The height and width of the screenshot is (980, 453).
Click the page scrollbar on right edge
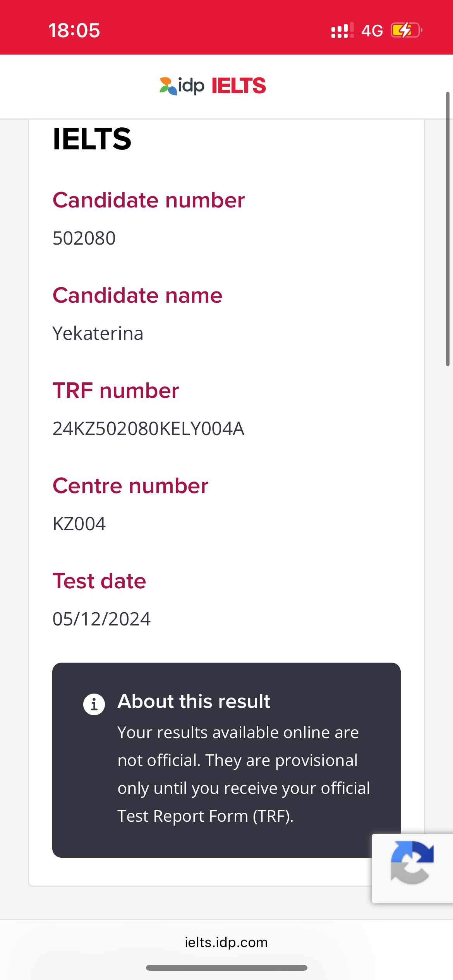coord(448,228)
